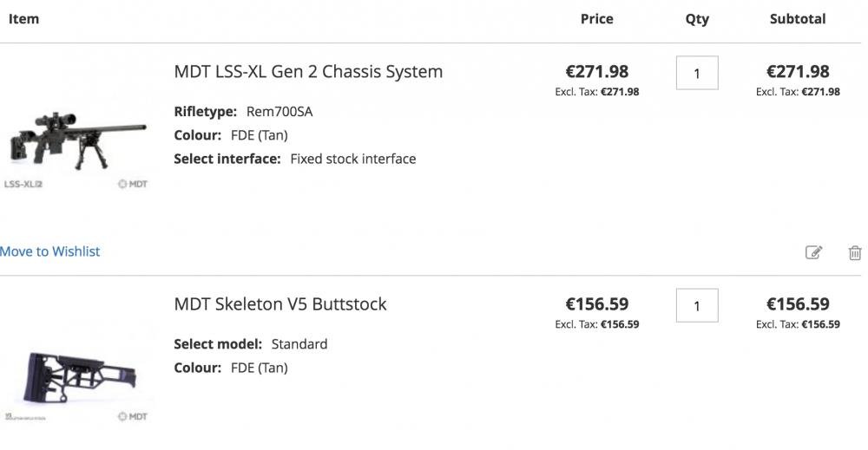Click the Subtotal column header
Viewport: 868px width, 450px height.
pyautogui.click(x=798, y=18)
